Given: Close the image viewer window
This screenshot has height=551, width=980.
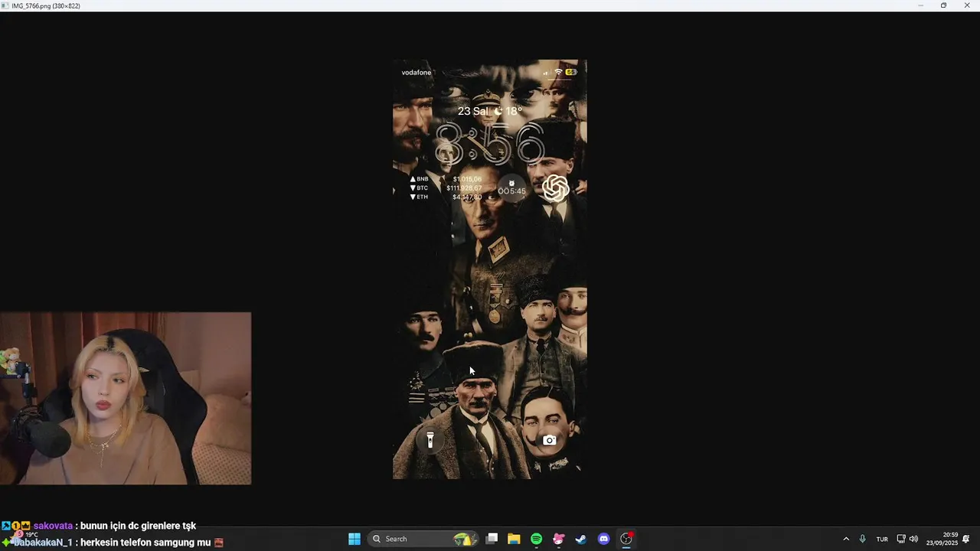Looking at the screenshot, I should click(967, 5).
